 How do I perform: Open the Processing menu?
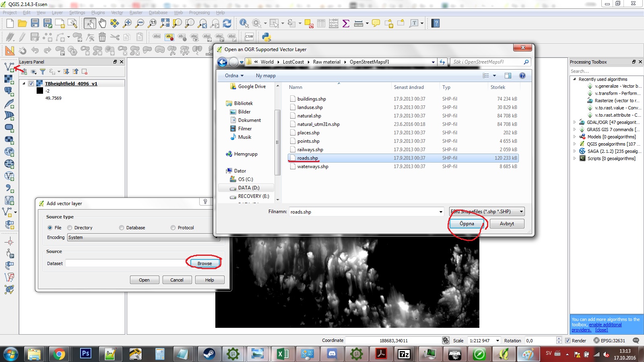(x=199, y=12)
